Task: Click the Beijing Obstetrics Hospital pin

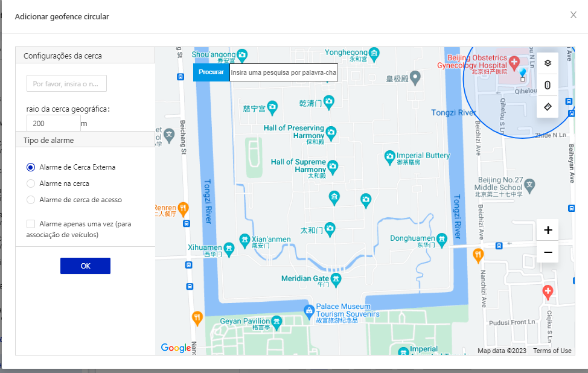Action: pos(514,62)
